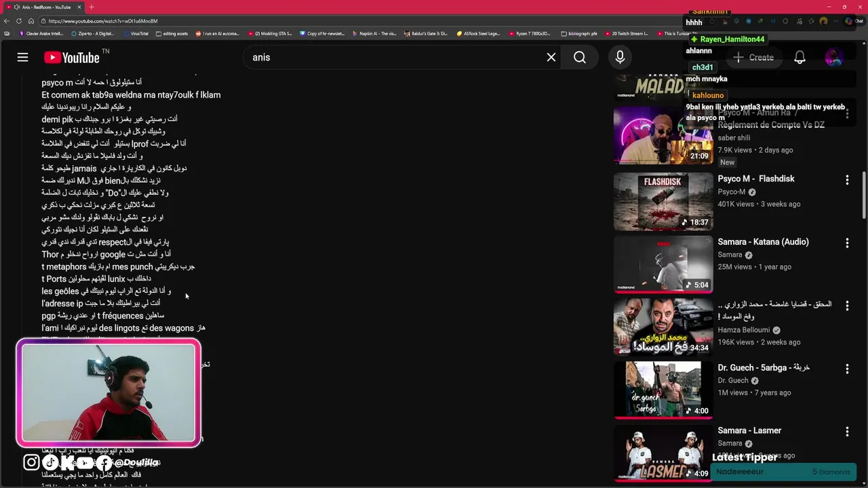Open the Ziperto - A Digital bookmark
The image size is (868, 488).
[x=93, y=33]
